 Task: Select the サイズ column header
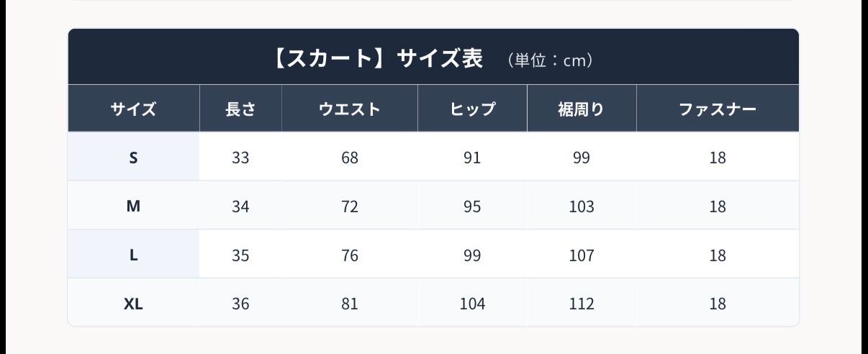[133, 109]
